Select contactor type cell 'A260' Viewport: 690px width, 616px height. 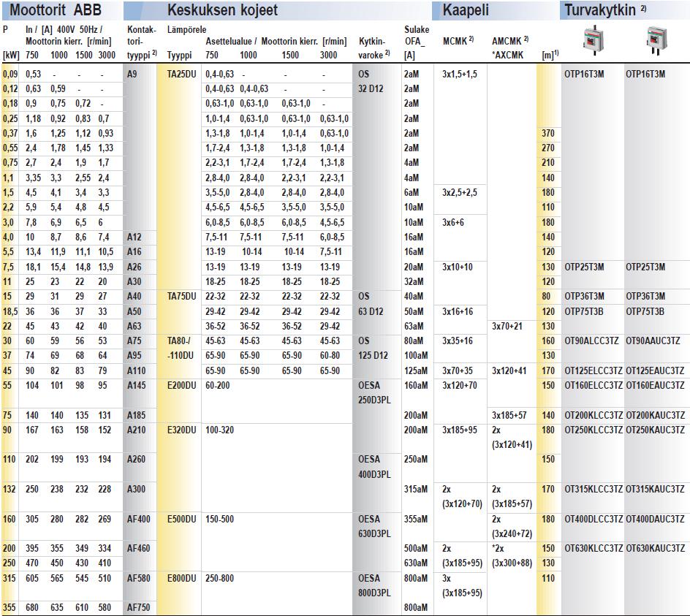[137, 460]
